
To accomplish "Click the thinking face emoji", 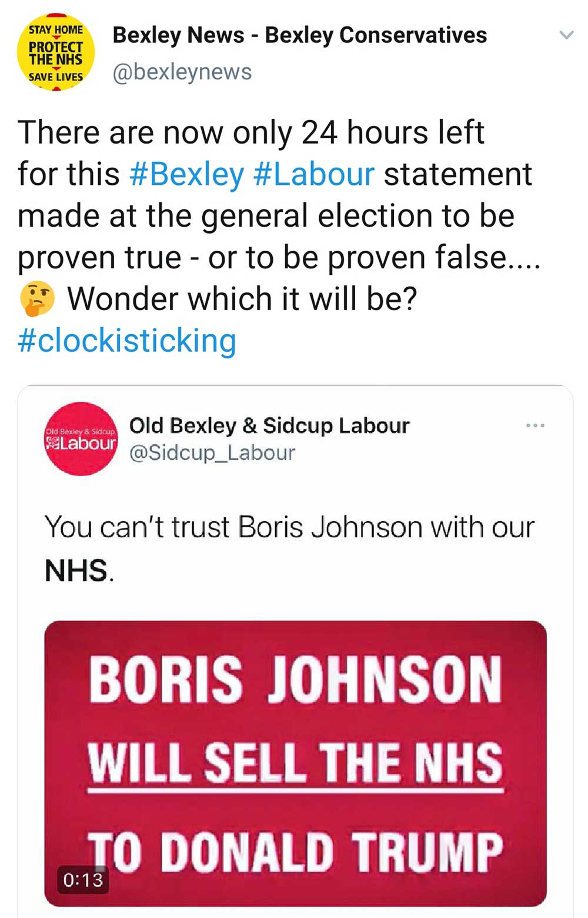I will (x=37, y=298).
